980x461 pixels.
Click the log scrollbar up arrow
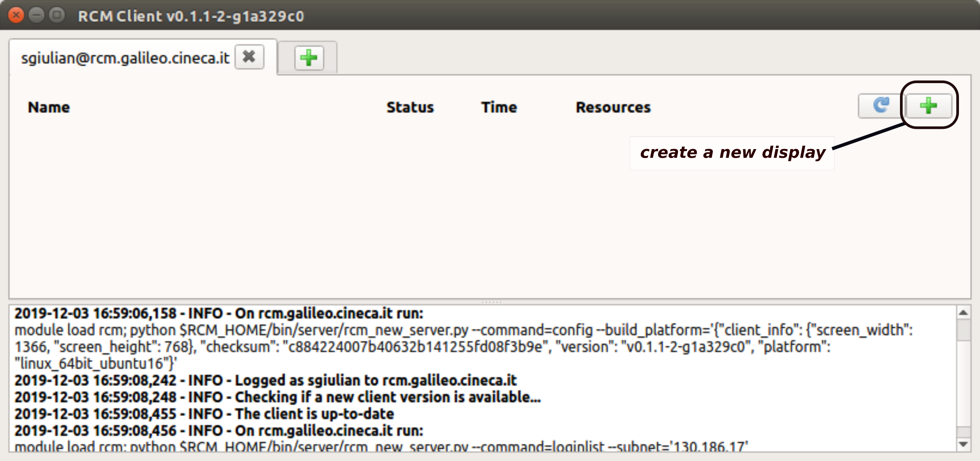click(964, 313)
